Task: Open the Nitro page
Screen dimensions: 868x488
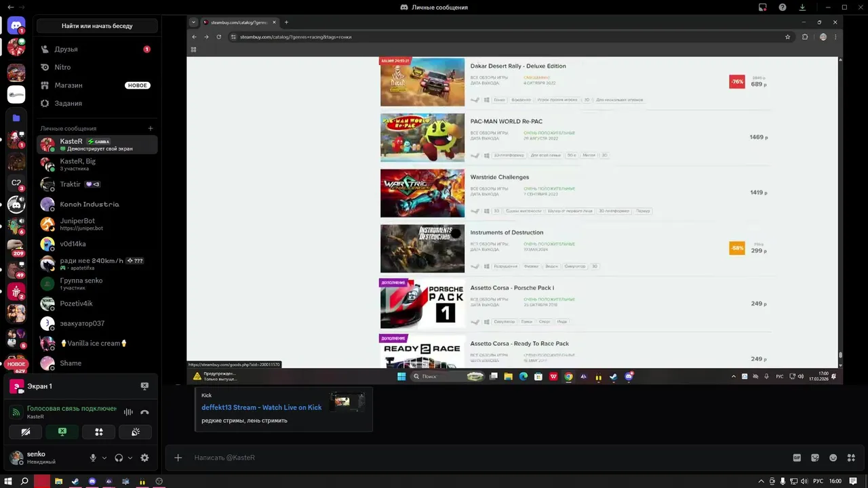Action: click(x=96, y=67)
